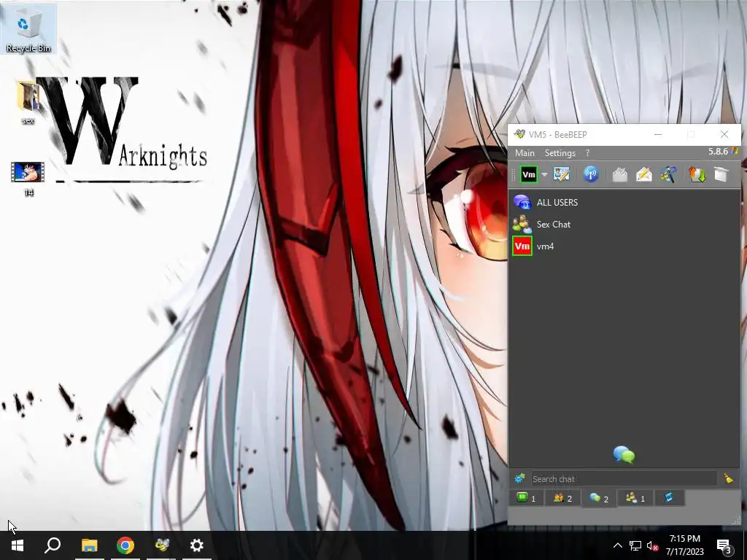Open the Sex Chat group
The image size is (747, 560).
pyautogui.click(x=624, y=225)
